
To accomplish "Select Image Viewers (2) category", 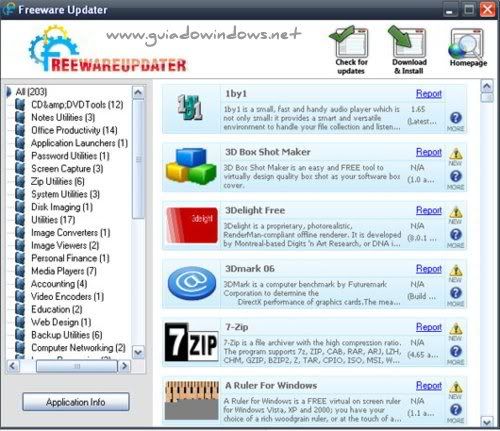I will point(65,245).
